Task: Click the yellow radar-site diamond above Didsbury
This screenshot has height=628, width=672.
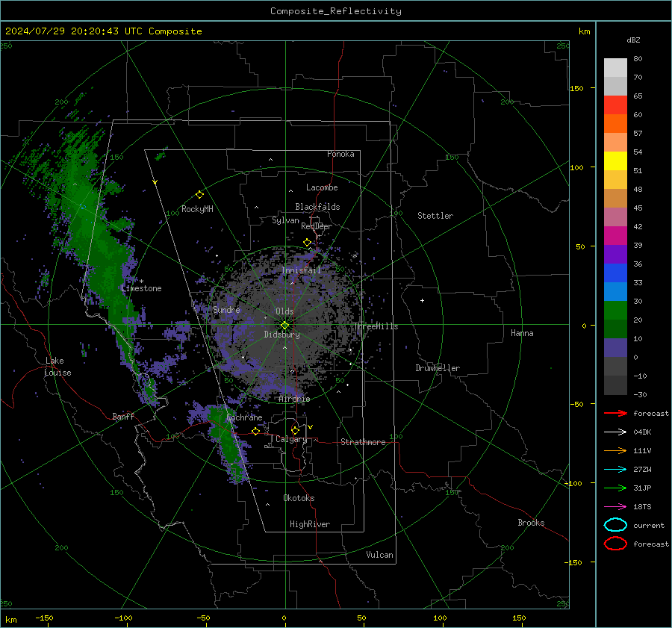Action: [x=284, y=326]
